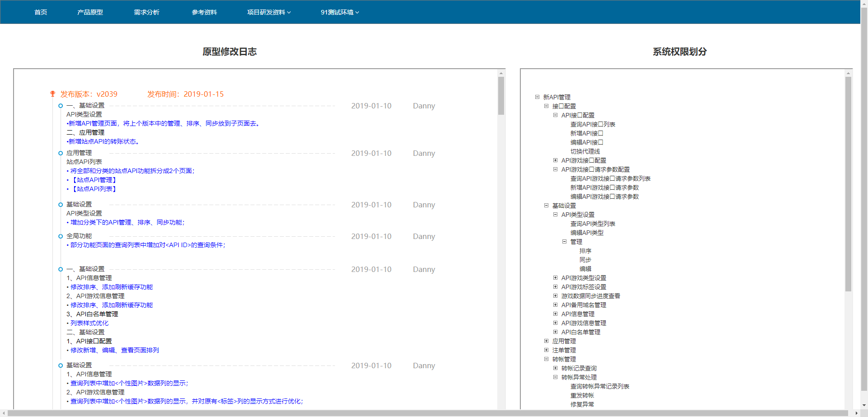Click the permission tree panel's scrollbar thumb
The width and height of the screenshot is (868, 417).
(848, 184)
